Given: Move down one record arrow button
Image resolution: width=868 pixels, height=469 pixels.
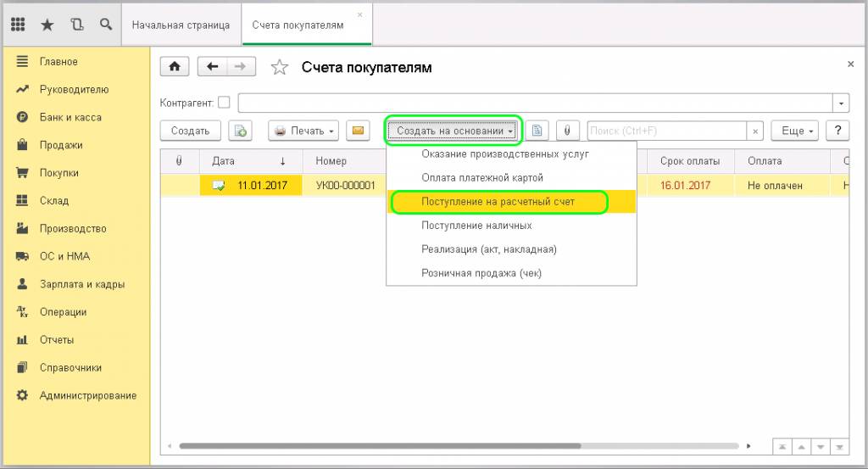Looking at the screenshot, I should pyautogui.click(x=821, y=446).
